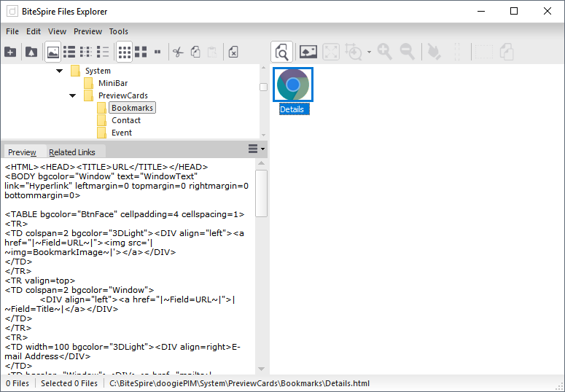Open the View menu
The image size is (565, 392).
pyautogui.click(x=58, y=32)
